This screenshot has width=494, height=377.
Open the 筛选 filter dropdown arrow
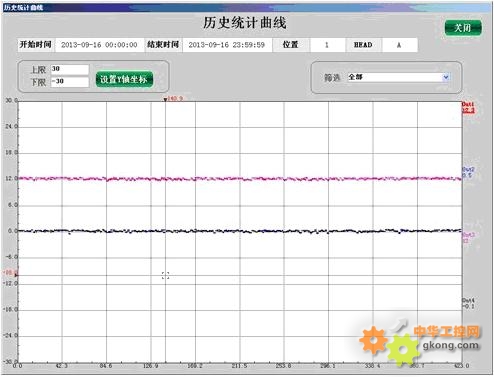click(446, 77)
